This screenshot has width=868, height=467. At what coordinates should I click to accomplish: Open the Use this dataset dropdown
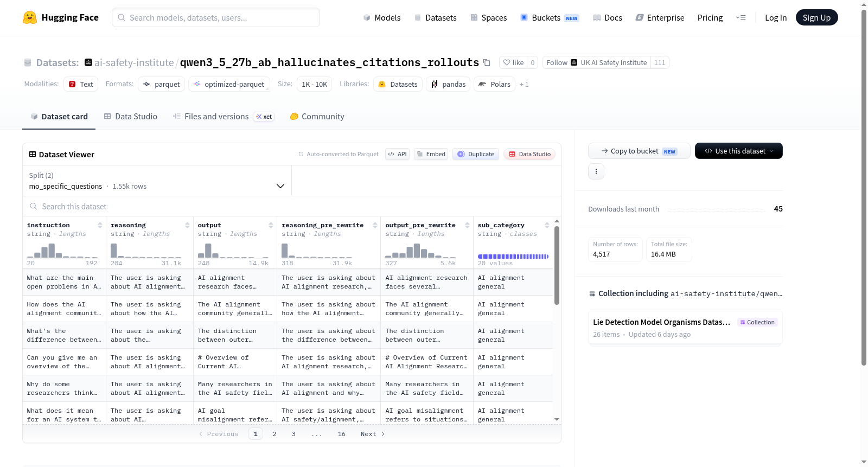coord(739,151)
